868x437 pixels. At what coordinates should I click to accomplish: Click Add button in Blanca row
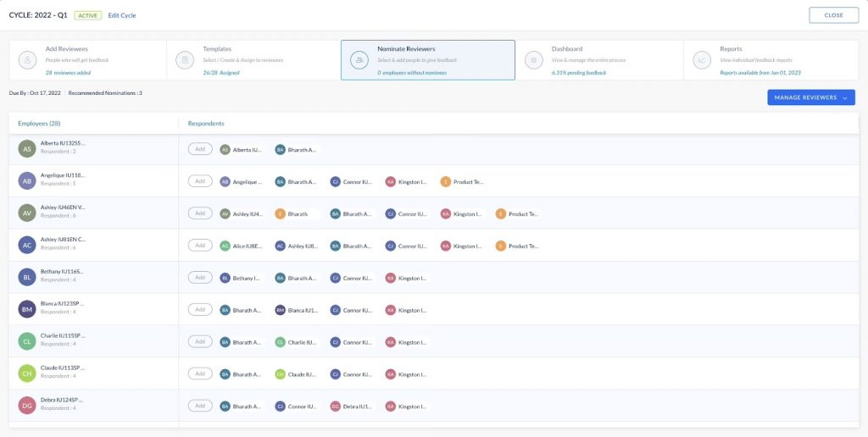point(200,309)
